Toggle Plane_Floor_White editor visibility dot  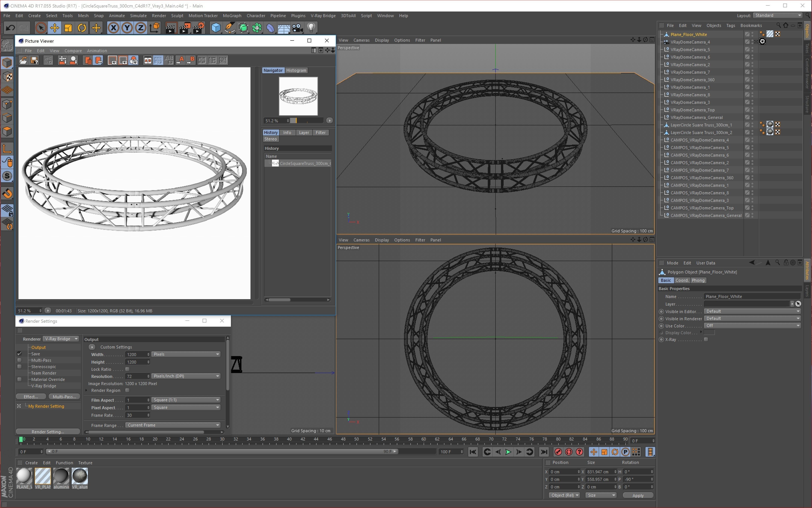click(753, 33)
